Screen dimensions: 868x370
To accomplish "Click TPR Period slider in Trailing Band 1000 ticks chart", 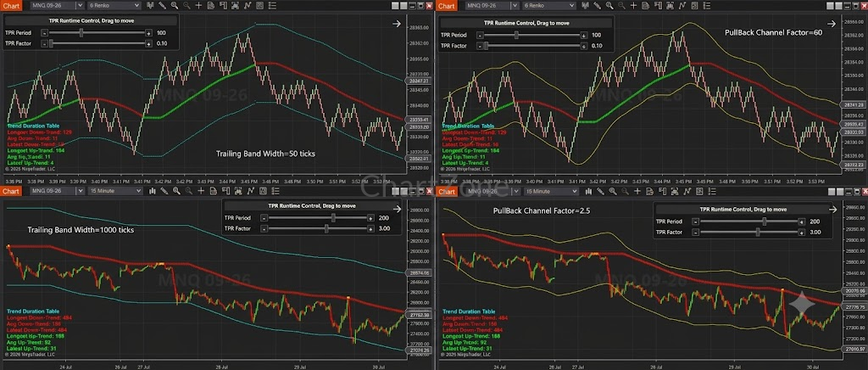I will point(318,218).
